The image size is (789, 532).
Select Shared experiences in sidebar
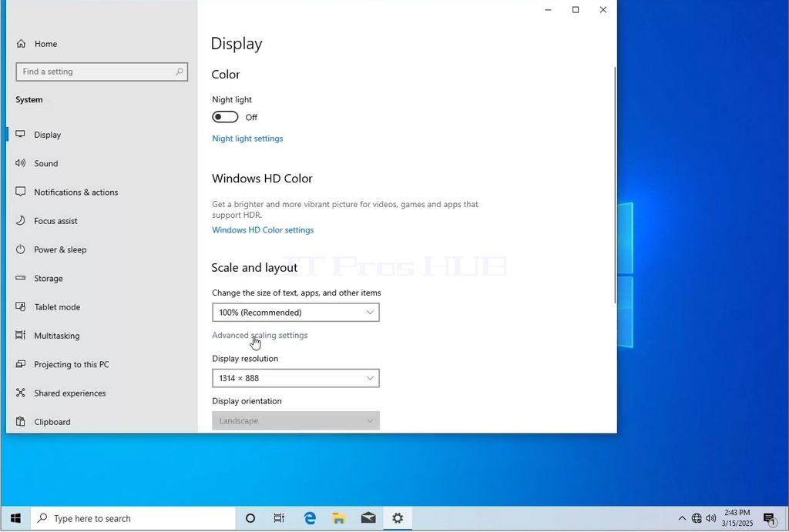click(x=70, y=393)
